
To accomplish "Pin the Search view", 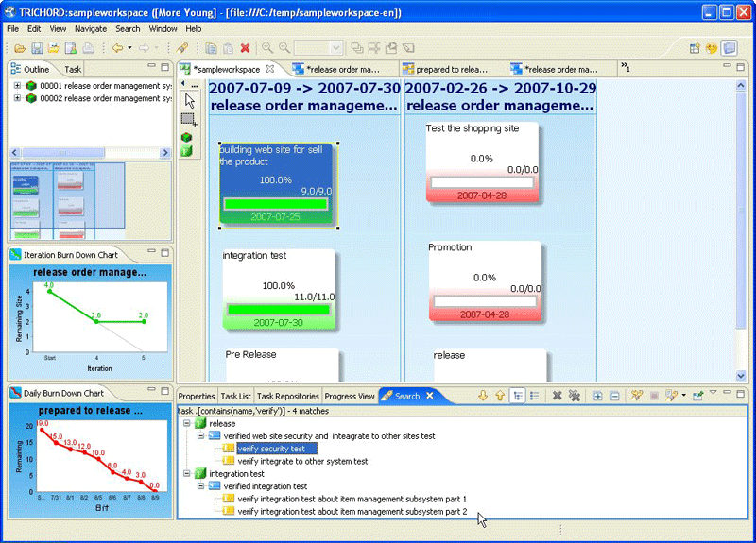I will pos(698,396).
